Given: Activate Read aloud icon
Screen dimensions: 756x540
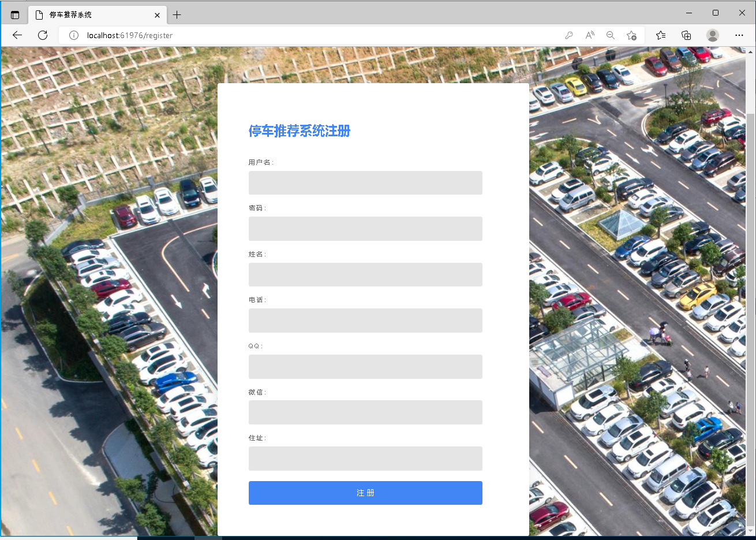Looking at the screenshot, I should pyautogui.click(x=590, y=35).
